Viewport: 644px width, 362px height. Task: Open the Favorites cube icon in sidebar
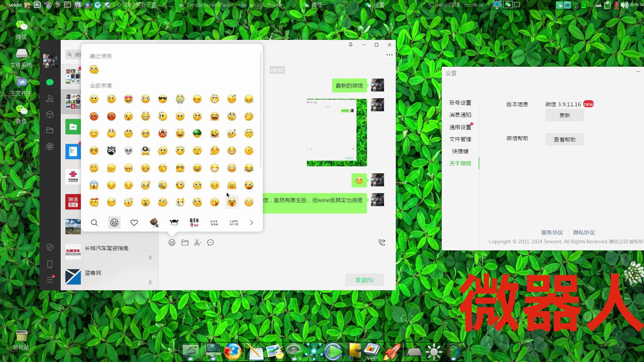(50, 114)
